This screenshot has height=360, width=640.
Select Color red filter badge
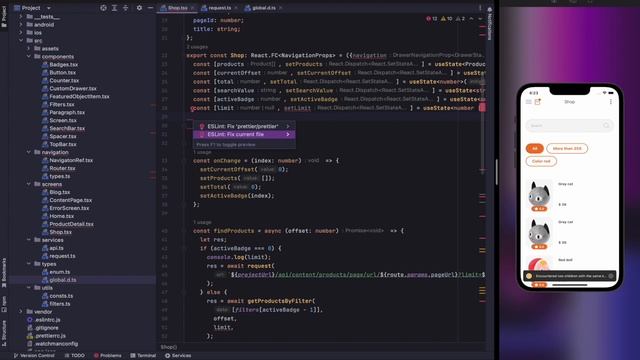pyautogui.click(x=541, y=161)
